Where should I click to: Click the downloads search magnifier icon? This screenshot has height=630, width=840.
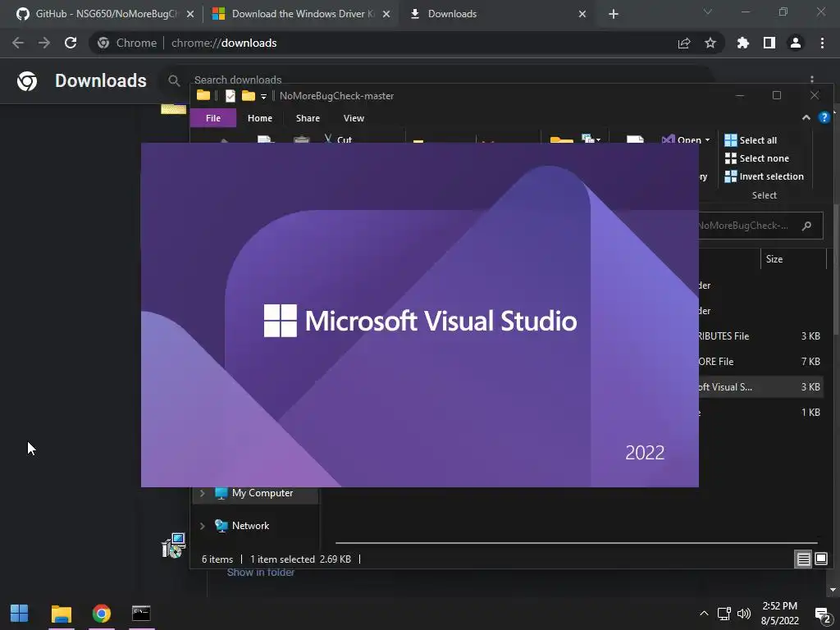coord(174,80)
